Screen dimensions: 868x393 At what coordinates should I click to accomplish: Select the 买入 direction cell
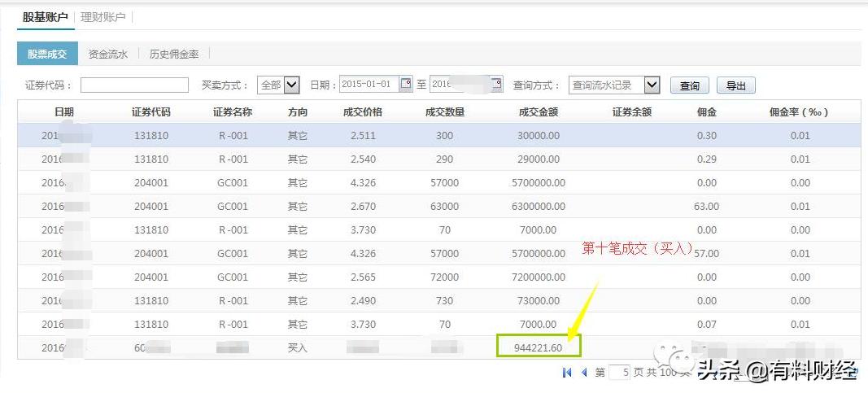click(297, 347)
